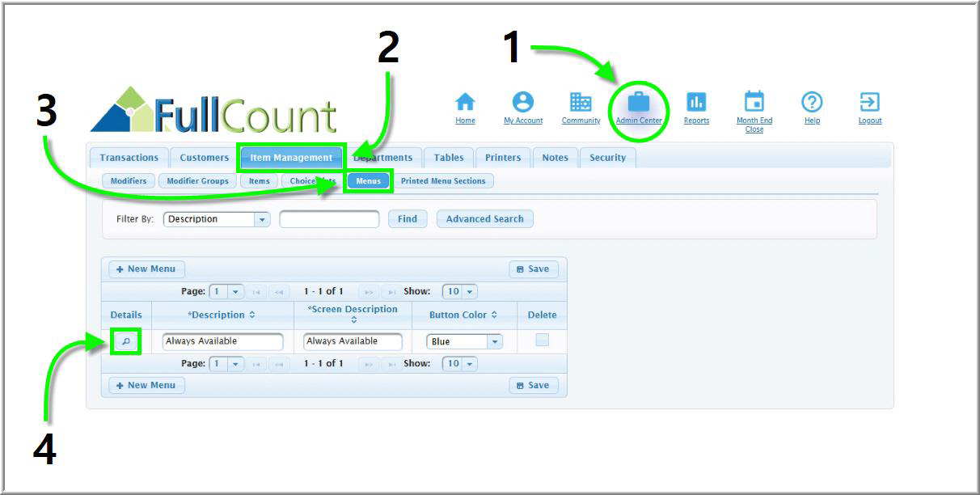
Task: Expand the Filter By Description dropdown
Action: (x=261, y=219)
